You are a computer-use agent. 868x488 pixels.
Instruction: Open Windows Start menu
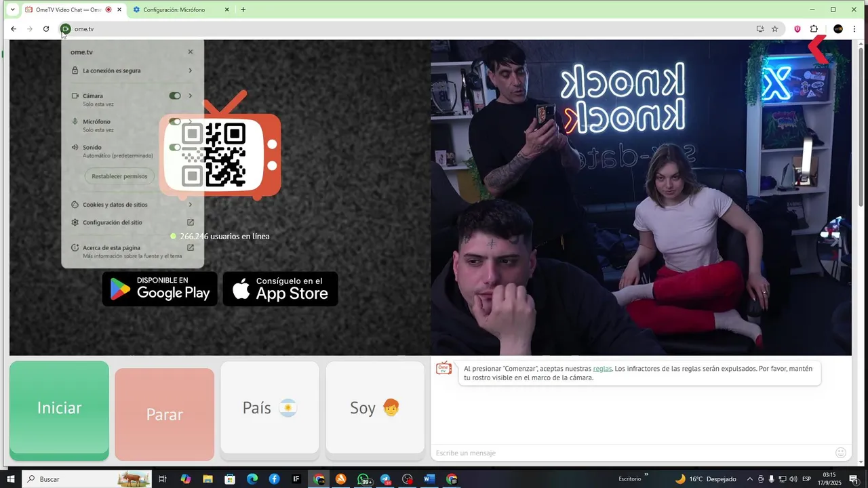(x=11, y=479)
